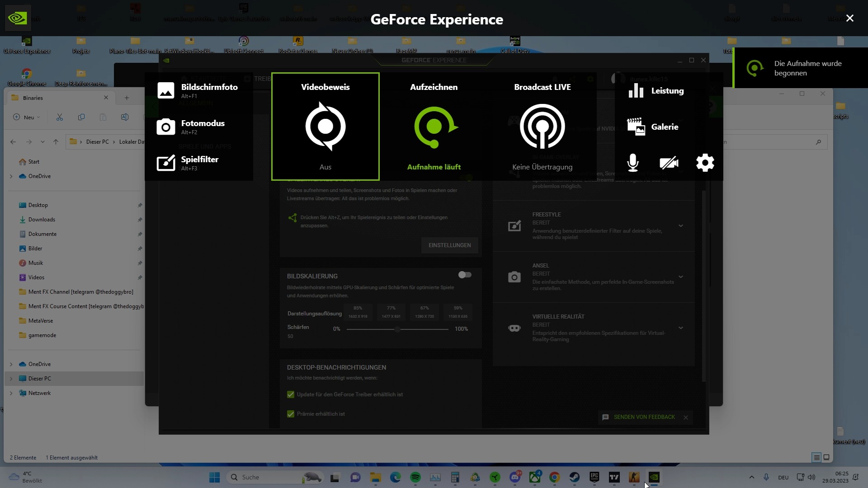The width and height of the screenshot is (868, 488).
Task: Click the Schärfen sharpening slider
Action: [x=397, y=329]
